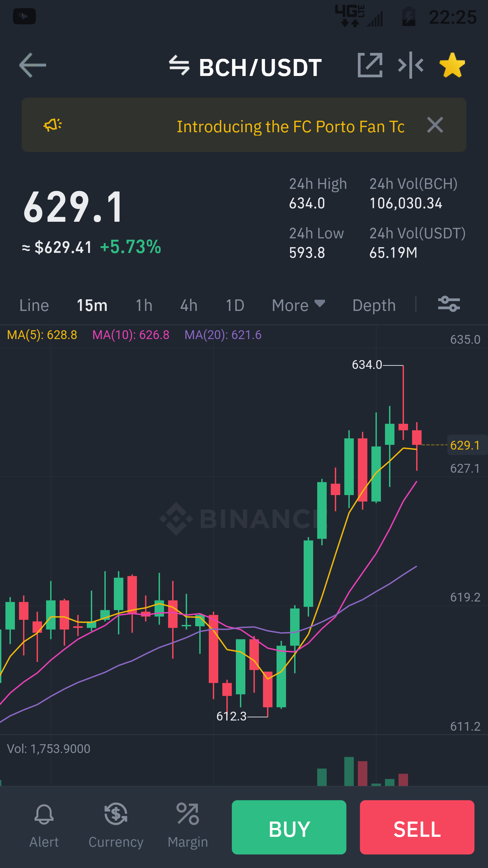Open the Currency converter icon
Screen dimensions: 488x868
click(116, 826)
